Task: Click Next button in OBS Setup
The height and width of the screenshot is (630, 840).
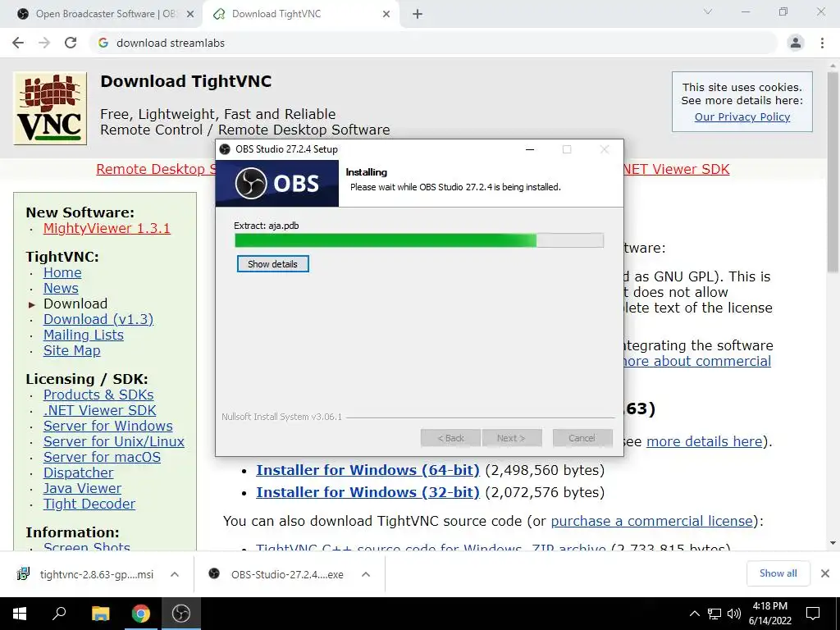Action: point(512,438)
